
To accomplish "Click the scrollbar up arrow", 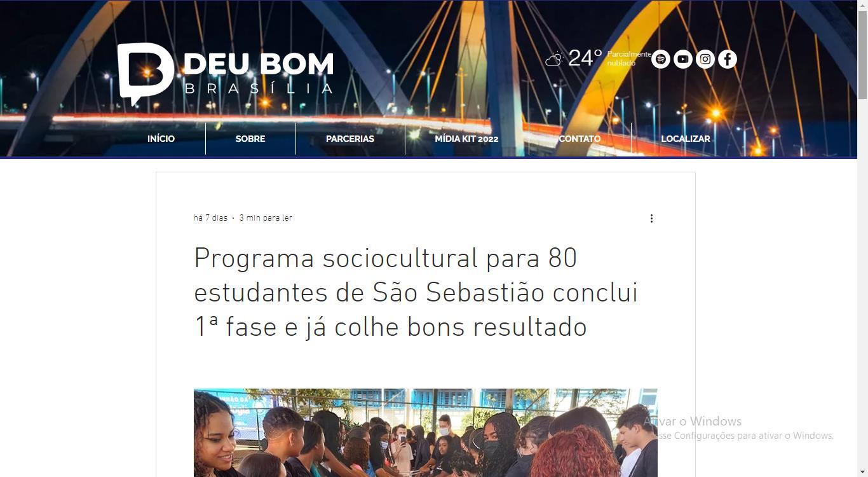I will coord(862,5).
